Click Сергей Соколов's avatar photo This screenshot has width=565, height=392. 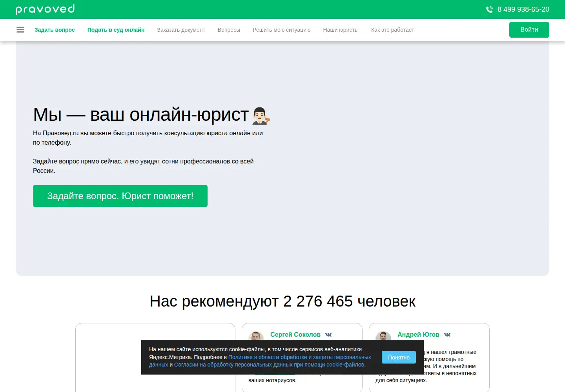coord(256,336)
